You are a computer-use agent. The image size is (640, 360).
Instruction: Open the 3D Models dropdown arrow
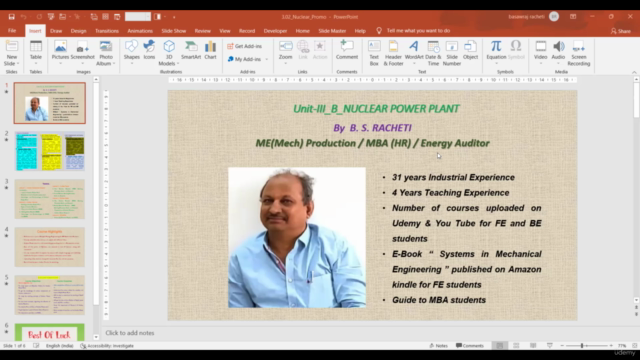(178, 64)
